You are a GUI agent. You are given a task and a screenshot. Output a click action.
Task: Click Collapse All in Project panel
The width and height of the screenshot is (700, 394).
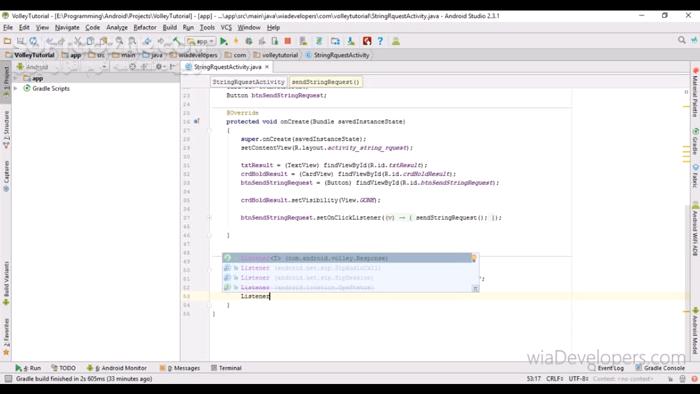(x=145, y=67)
